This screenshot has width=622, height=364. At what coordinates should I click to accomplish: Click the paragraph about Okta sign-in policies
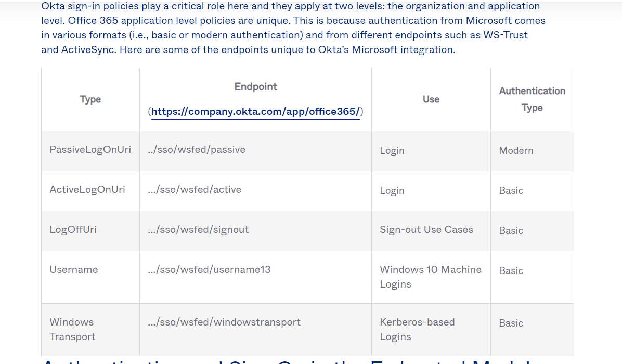[x=293, y=28]
